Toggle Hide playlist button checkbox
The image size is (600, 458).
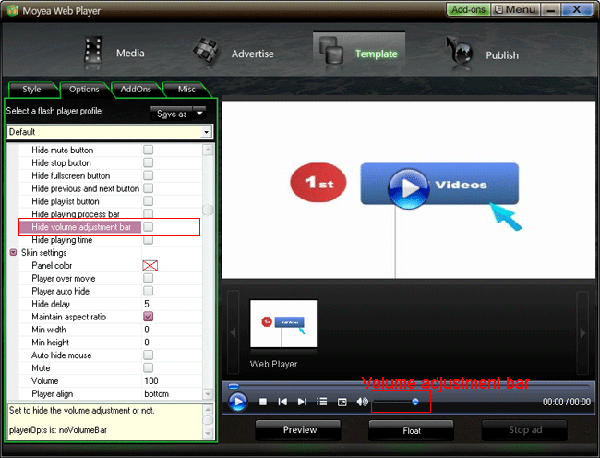click(148, 201)
